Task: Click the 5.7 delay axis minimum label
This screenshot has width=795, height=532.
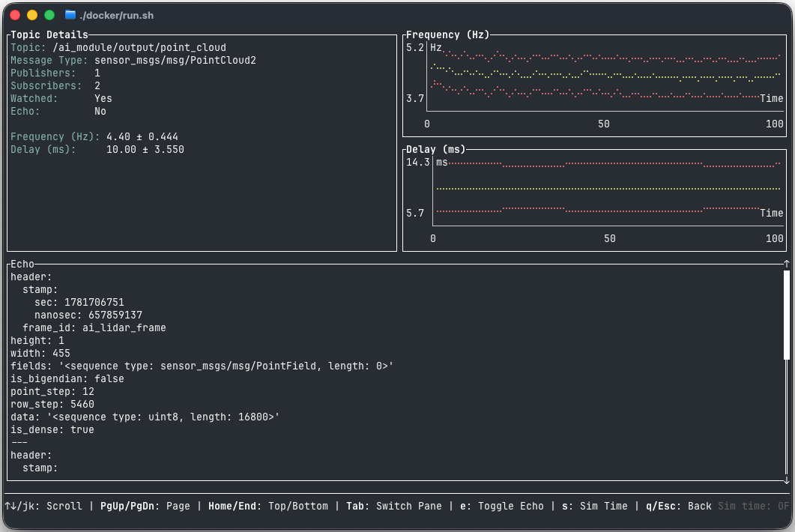Action: click(415, 213)
